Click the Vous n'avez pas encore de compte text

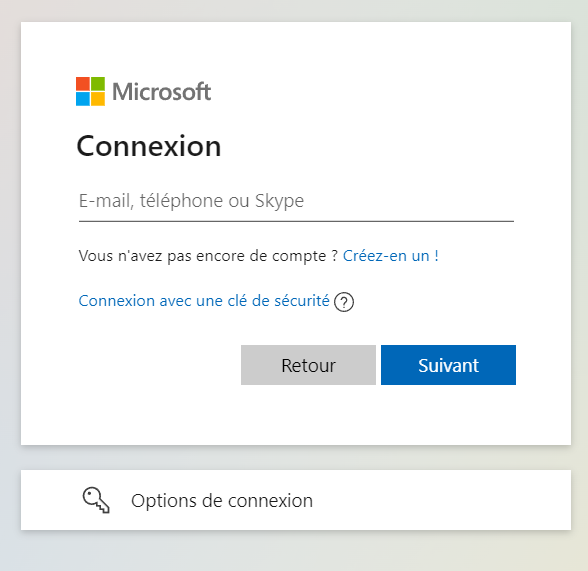pyautogui.click(x=208, y=256)
